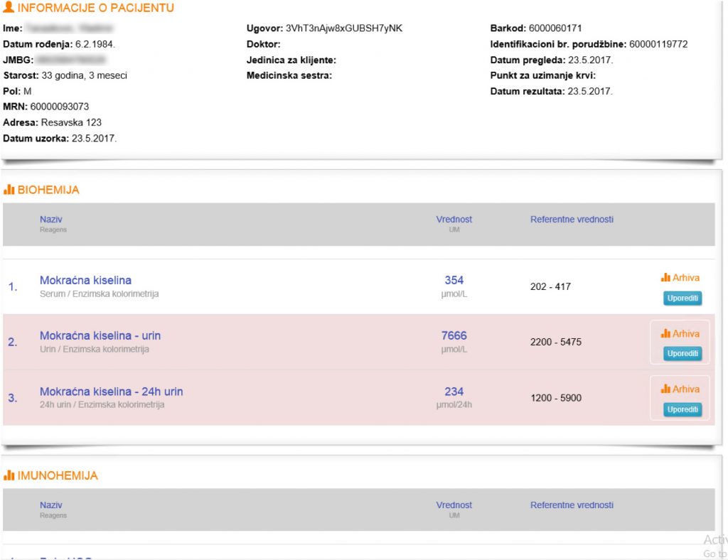This screenshot has width=728, height=560.
Task: Open the Arhiva chart icon for serum Mokraćna kiselina
Action: 665,278
